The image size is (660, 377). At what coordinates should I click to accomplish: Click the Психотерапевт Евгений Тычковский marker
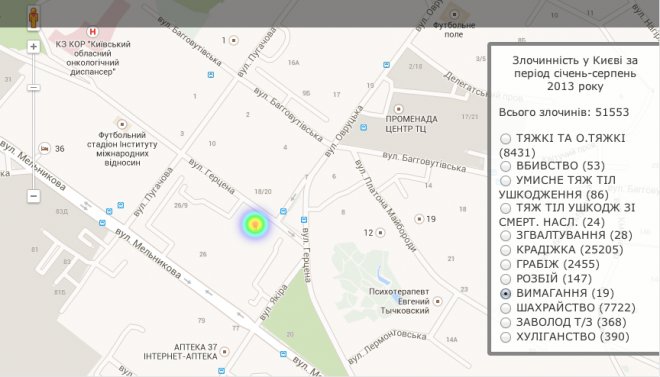pos(438,301)
